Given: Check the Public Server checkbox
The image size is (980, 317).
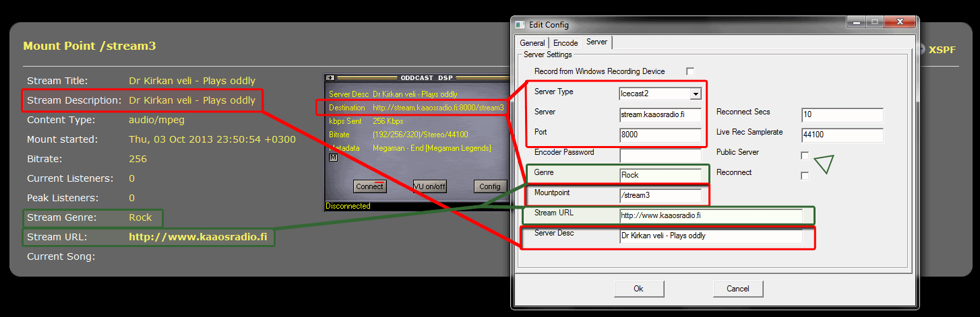Looking at the screenshot, I should point(805,155).
